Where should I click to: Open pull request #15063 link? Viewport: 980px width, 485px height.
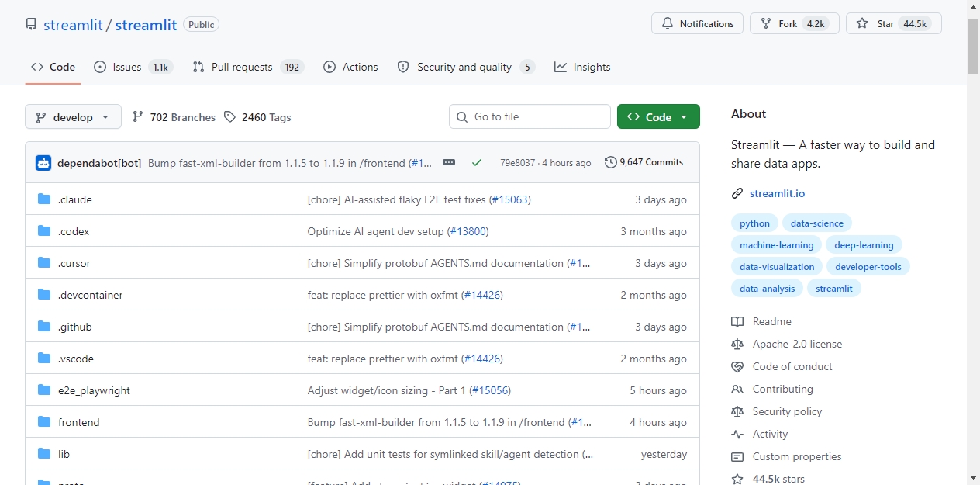[509, 199]
